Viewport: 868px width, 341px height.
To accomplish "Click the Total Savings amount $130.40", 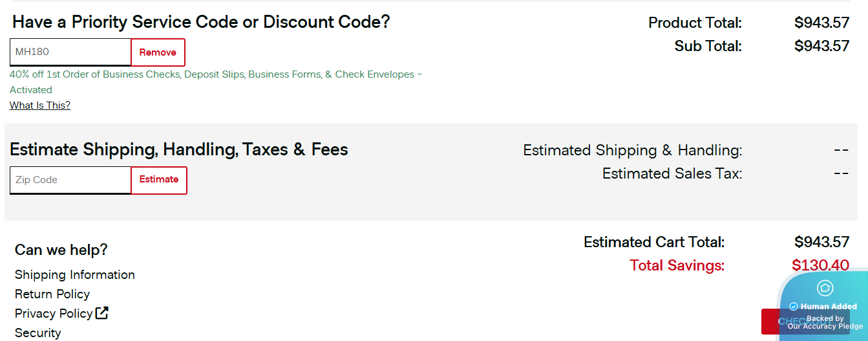I will pos(820,265).
